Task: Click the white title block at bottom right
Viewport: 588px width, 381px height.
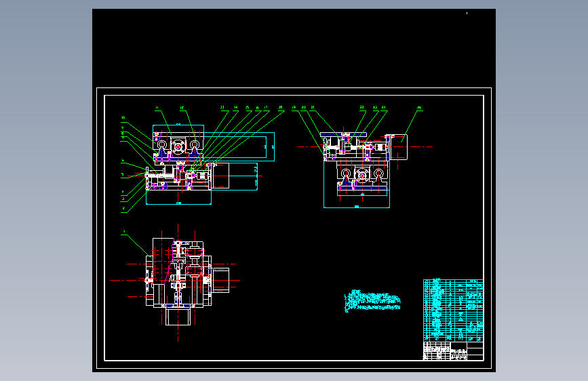Action: pyautogui.click(x=453, y=351)
